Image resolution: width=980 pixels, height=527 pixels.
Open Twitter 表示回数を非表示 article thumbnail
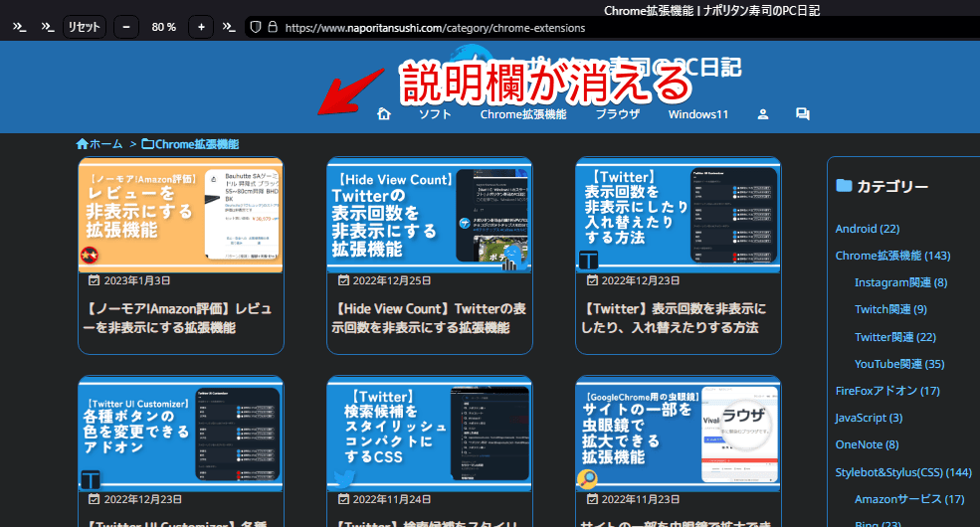pyautogui.click(x=679, y=215)
